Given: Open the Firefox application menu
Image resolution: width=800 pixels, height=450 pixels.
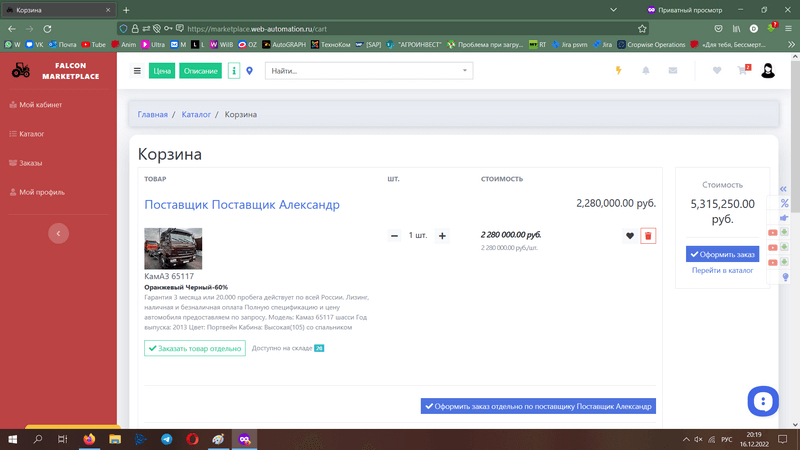Looking at the screenshot, I should click(788, 29).
